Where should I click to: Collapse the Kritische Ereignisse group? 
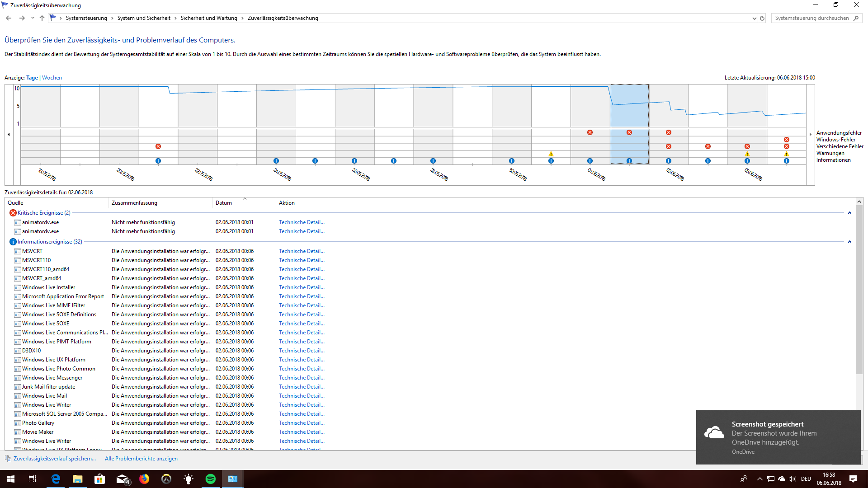click(849, 213)
